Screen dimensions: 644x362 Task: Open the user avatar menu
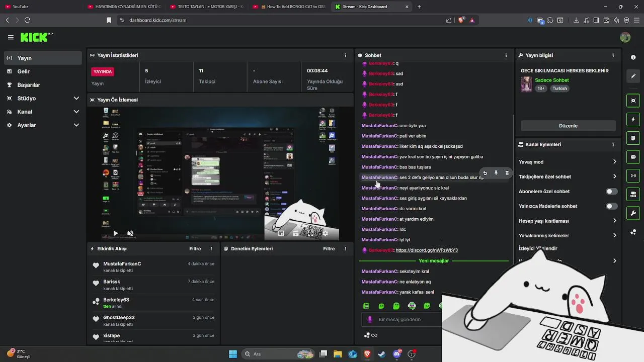point(625,37)
